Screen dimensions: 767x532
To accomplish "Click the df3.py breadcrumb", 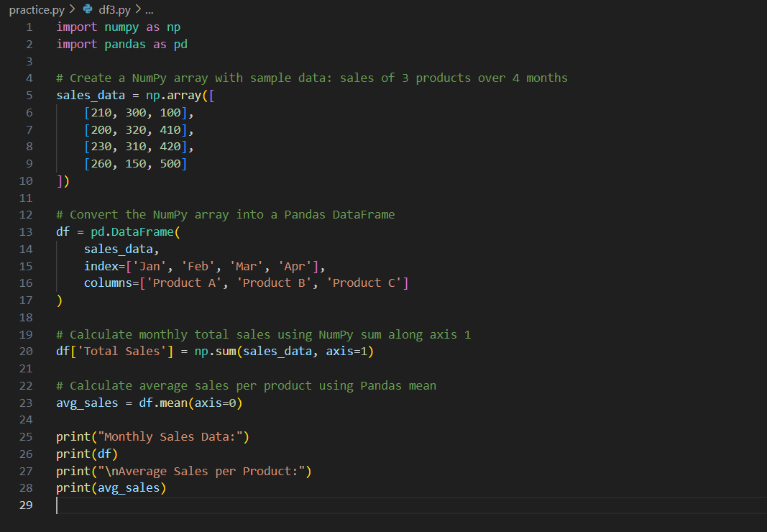I will coord(114,10).
